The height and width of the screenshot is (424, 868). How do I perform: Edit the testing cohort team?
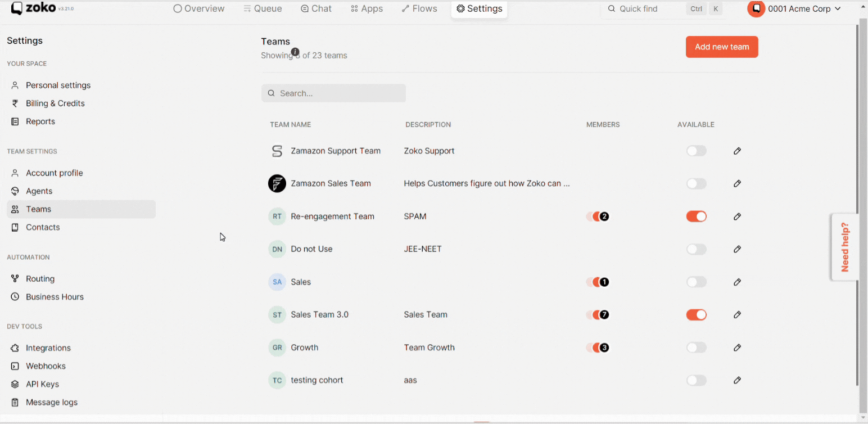[737, 380]
